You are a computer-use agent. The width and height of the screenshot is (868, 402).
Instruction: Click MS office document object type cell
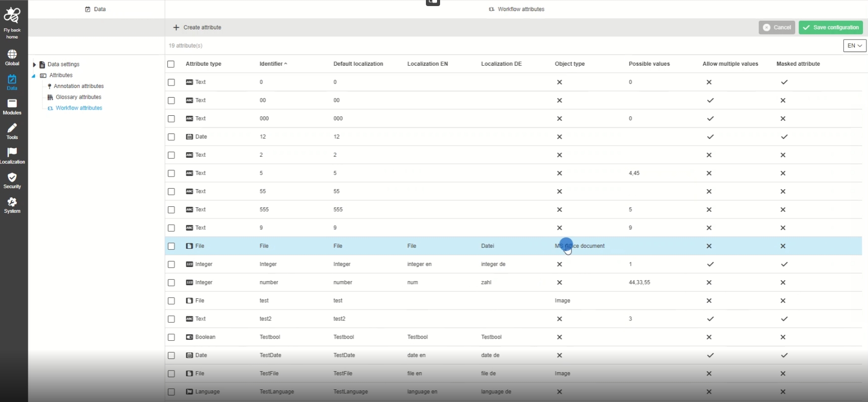[580, 246]
